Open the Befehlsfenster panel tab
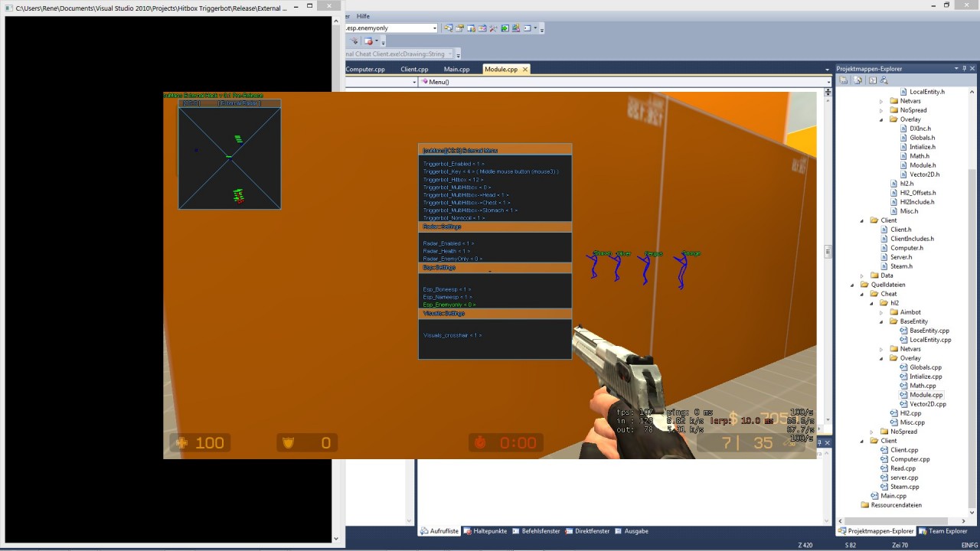This screenshot has width=980, height=551. pos(536,531)
